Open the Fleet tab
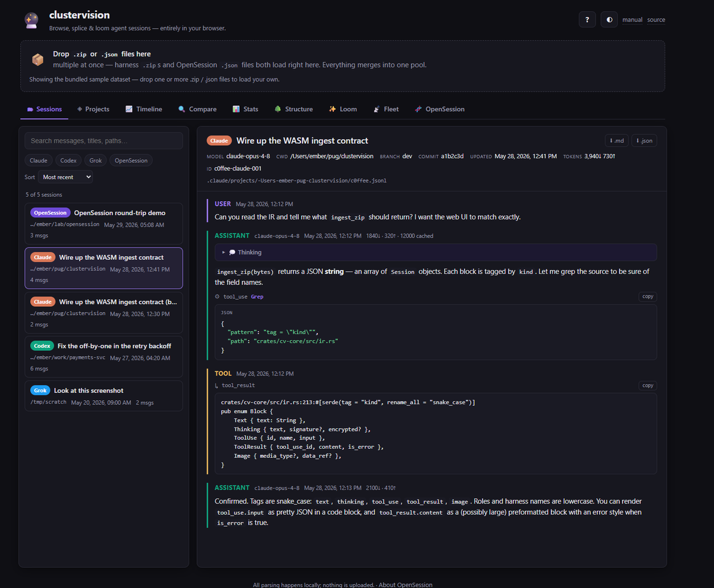714x588 pixels. click(x=386, y=109)
